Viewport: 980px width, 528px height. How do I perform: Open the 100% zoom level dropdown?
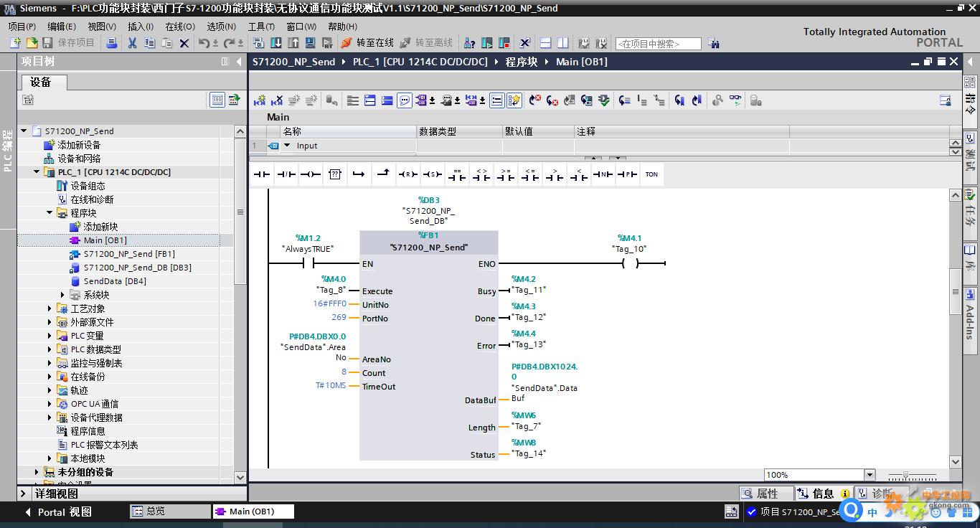pyautogui.click(x=870, y=475)
